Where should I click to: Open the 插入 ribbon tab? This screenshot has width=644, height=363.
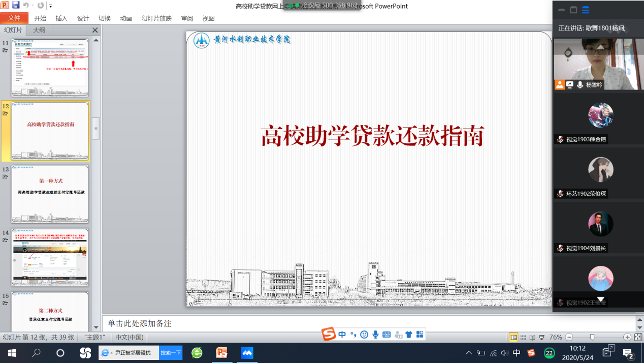tap(61, 18)
